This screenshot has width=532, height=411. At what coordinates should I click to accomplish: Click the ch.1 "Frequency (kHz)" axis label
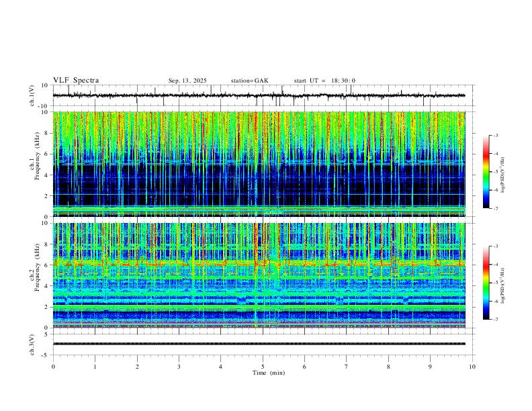click(x=38, y=156)
